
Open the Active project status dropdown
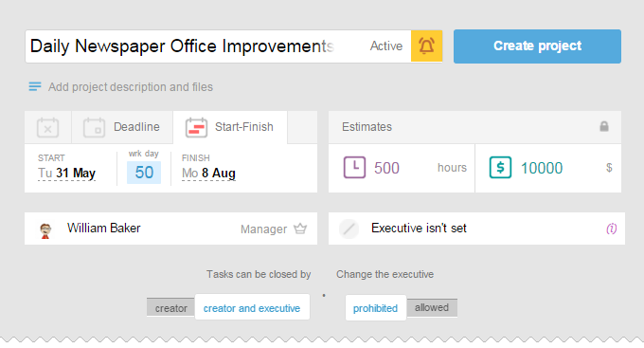386,46
